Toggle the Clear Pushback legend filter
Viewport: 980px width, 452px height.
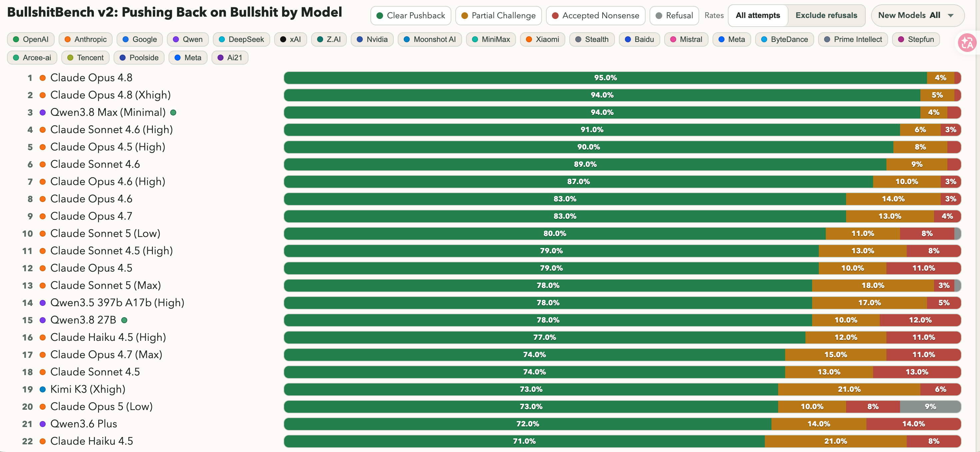410,16
